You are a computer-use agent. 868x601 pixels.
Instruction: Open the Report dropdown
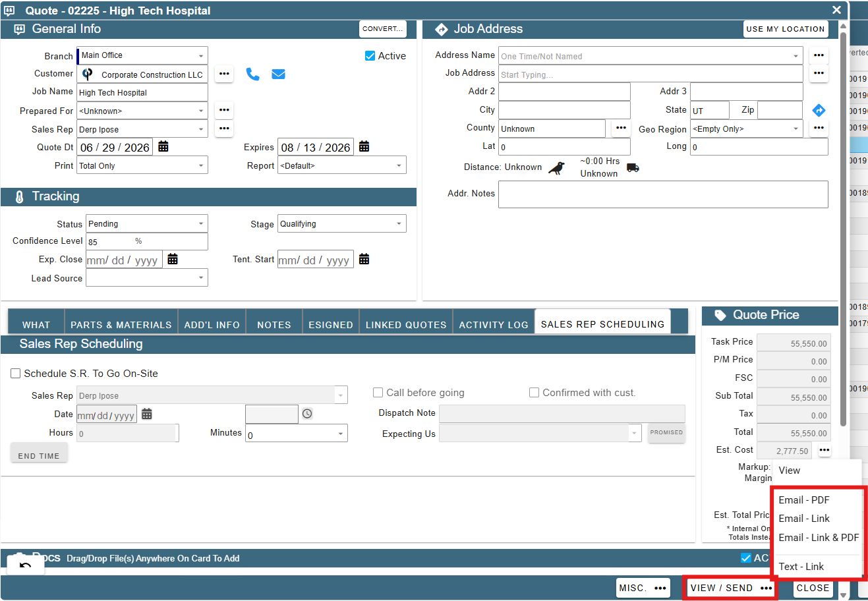coord(342,165)
